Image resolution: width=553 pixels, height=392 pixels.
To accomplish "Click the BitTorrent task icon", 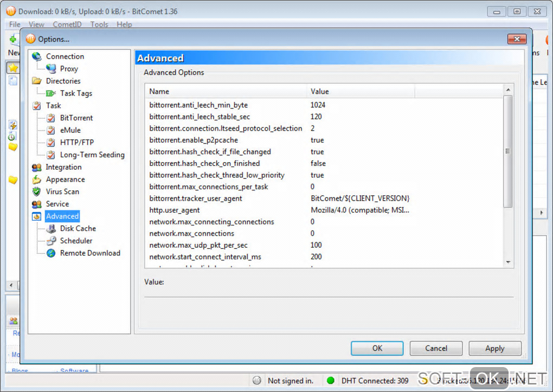I will coord(51,118).
